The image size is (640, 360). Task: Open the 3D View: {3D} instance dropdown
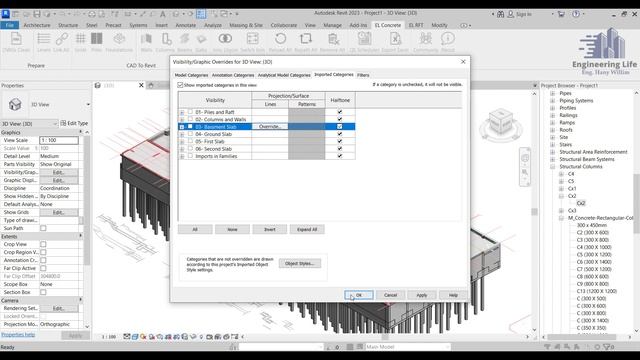(x=55, y=123)
